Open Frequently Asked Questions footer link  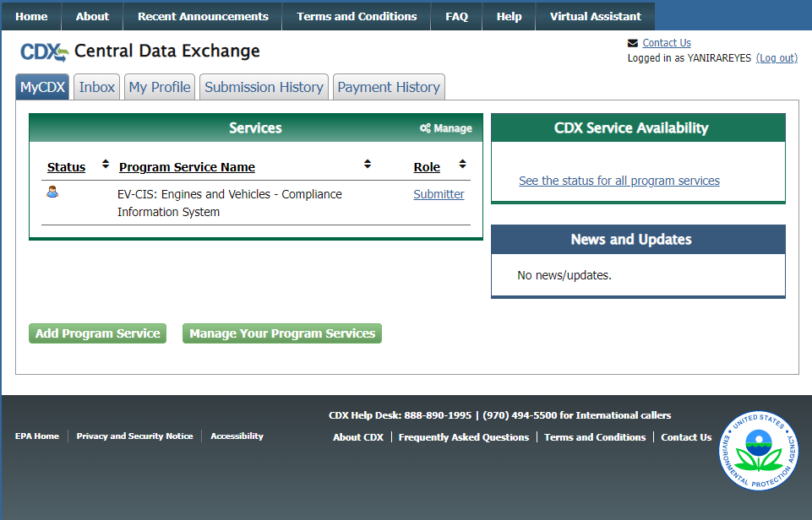(x=464, y=437)
